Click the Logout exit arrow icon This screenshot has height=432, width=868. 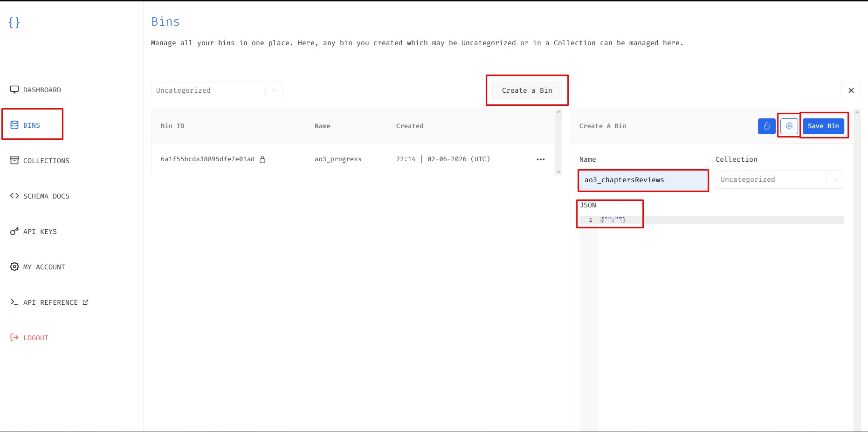(x=14, y=337)
